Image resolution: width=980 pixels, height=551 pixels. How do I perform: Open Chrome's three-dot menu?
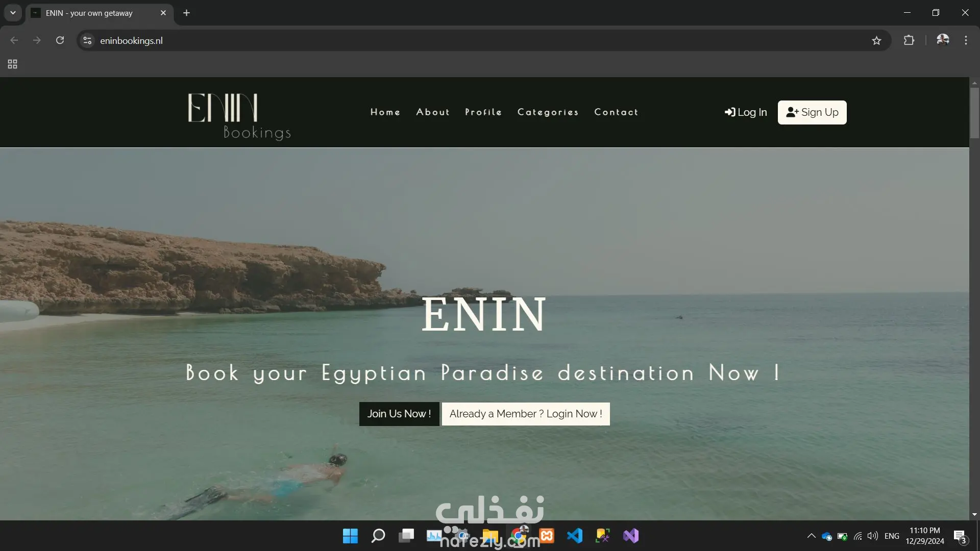point(966,40)
